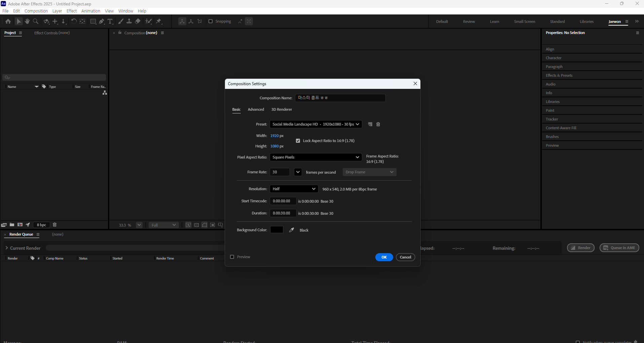Open the Pixel Aspect Ratio dropdown

click(x=316, y=157)
